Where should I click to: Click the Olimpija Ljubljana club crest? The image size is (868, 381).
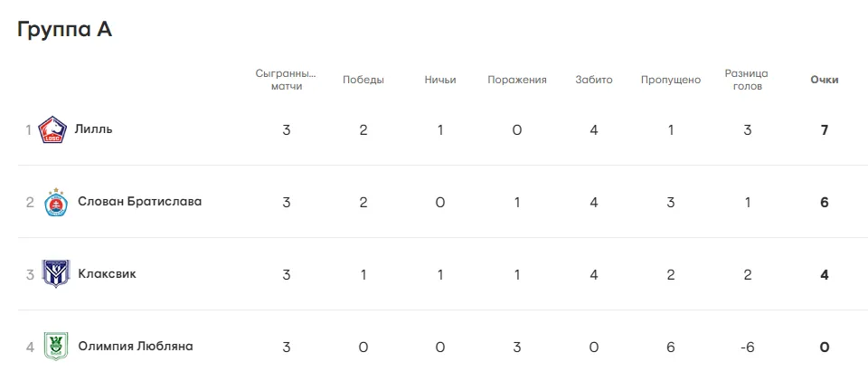coord(57,347)
